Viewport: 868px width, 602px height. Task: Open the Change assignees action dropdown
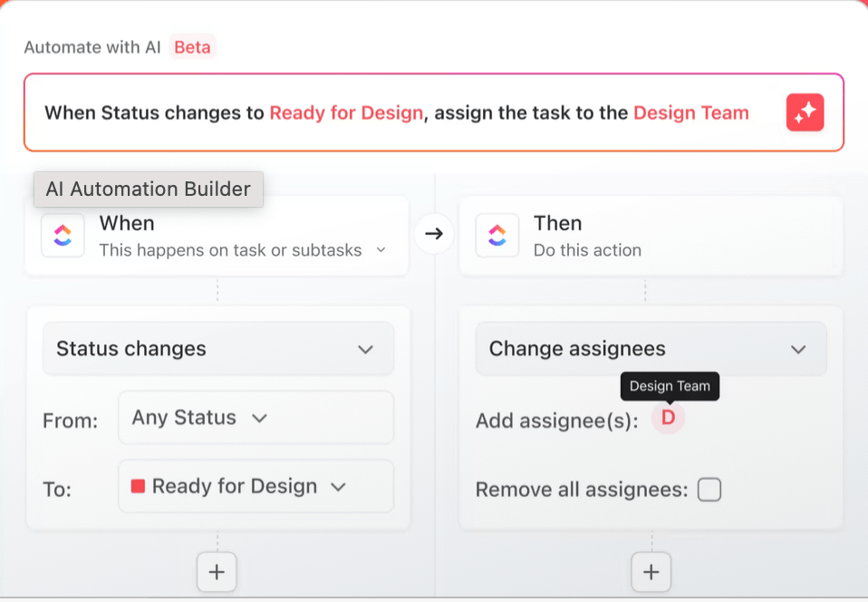[651, 349]
